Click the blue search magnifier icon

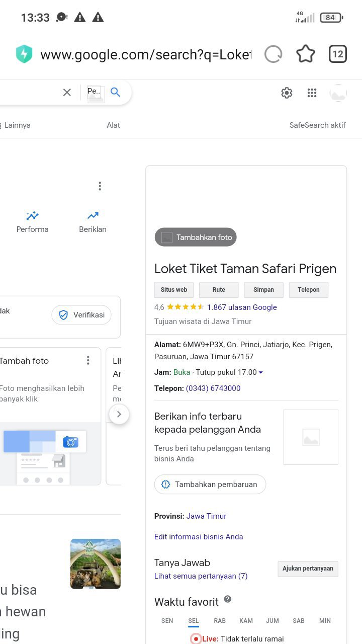click(x=116, y=92)
